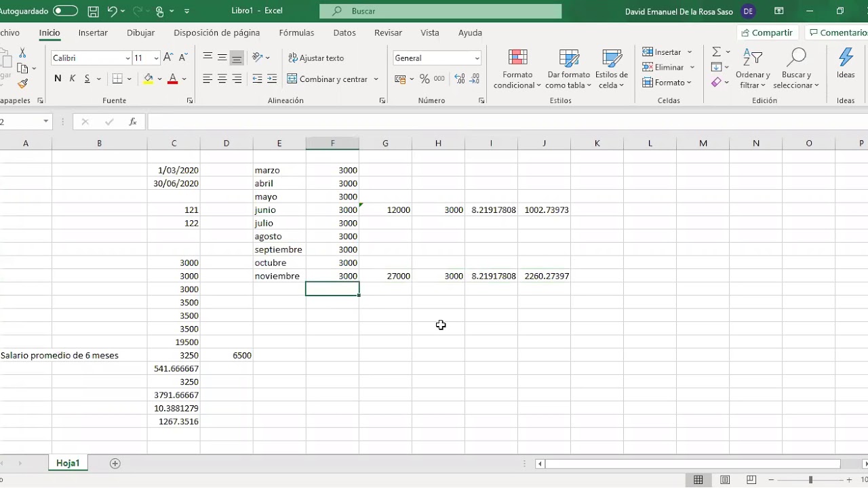
Task: Click the Save (Guardar) icon
Action: point(94,11)
